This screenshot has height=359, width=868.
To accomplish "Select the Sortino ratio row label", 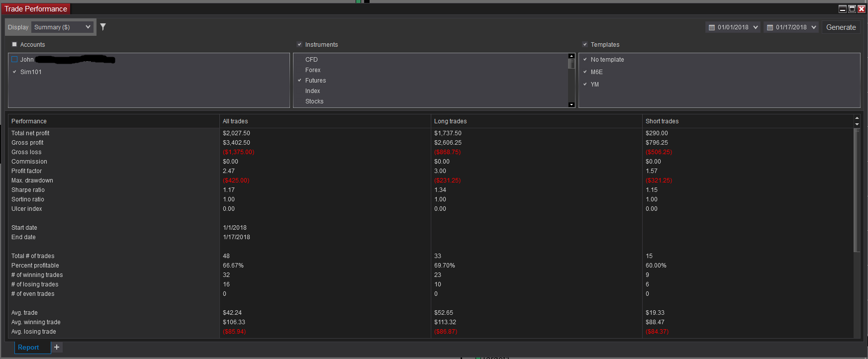I will [28, 199].
